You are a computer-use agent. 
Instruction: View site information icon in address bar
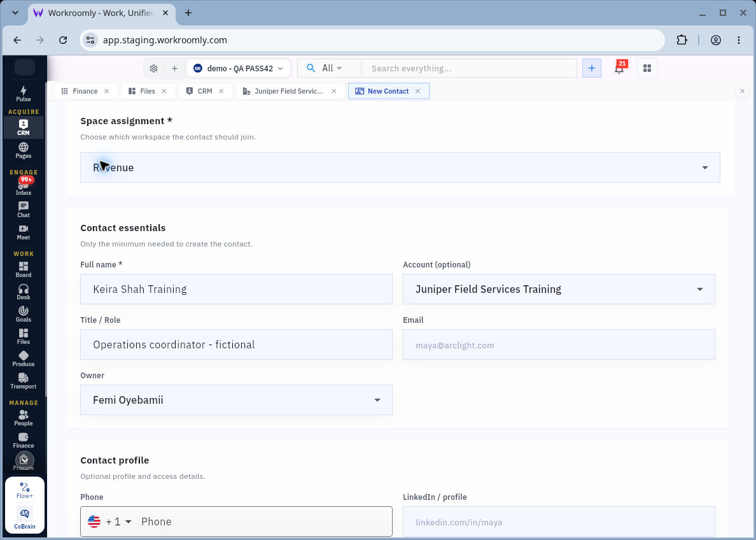coord(90,40)
